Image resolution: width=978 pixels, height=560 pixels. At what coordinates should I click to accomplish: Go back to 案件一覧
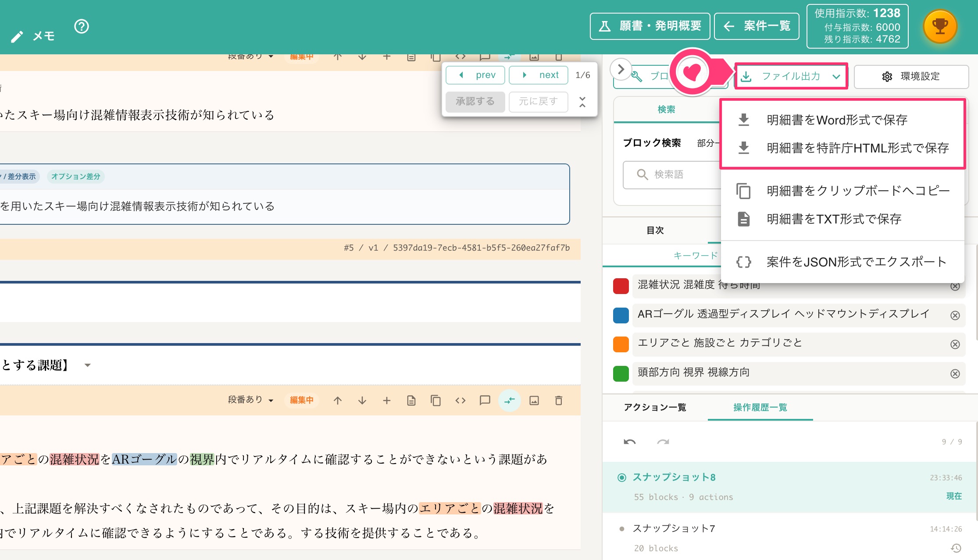pos(757,26)
